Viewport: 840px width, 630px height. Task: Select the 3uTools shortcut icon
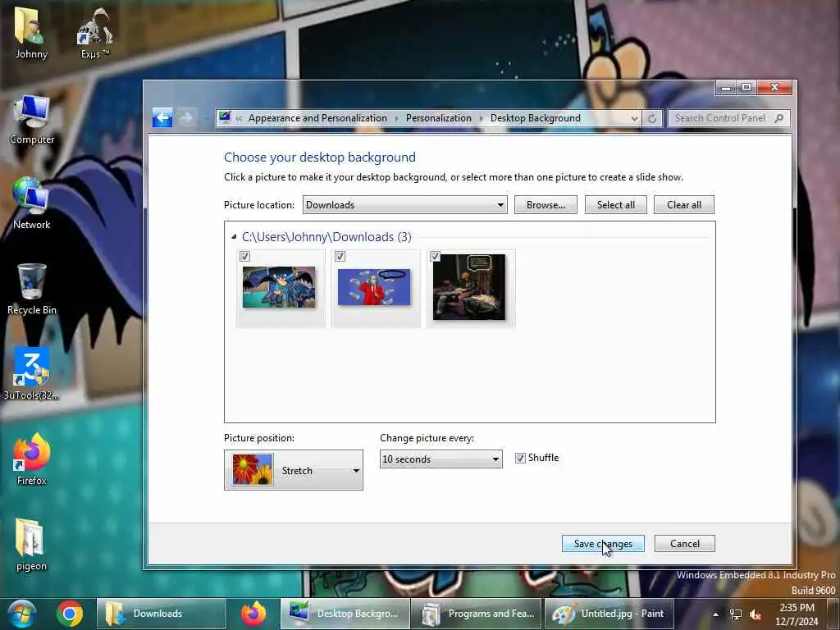click(32, 374)
